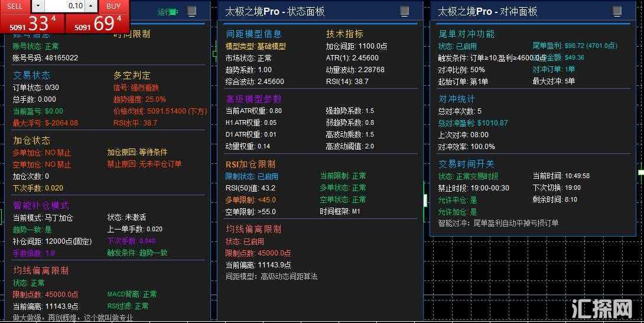
Task: Click 空单加仓: NO 禁止 status
Action: pyautogui.click(x=42, y=164)
